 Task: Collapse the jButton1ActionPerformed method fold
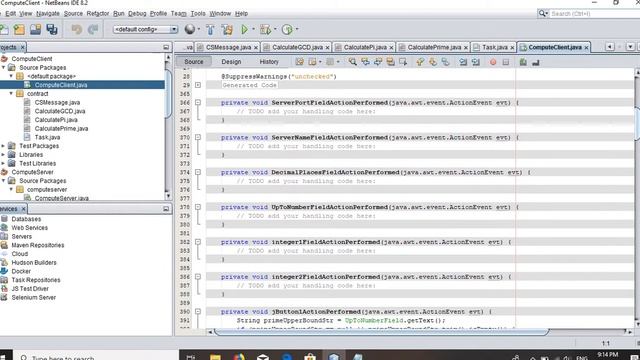(198, 311)
